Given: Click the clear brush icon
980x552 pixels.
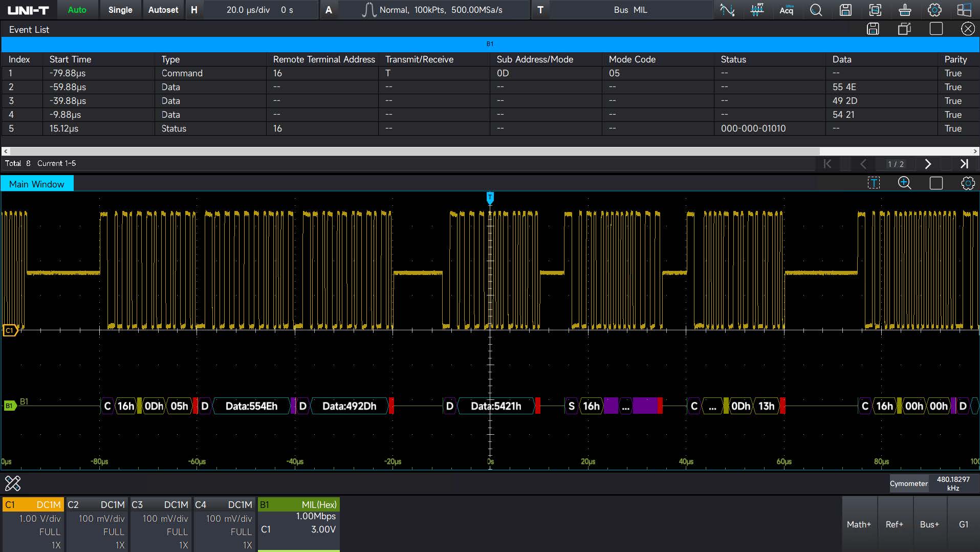Looking at the screenshot, I should tap(905, 10).
